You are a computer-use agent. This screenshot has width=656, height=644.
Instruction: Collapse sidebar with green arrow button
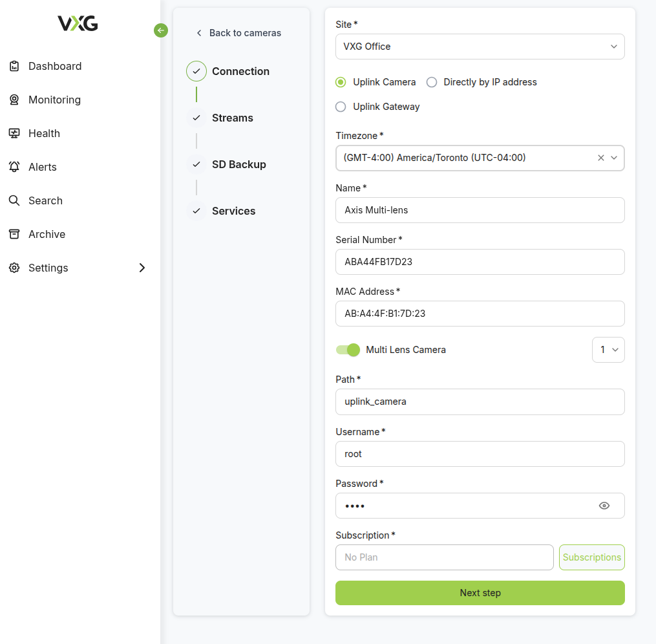161,30
